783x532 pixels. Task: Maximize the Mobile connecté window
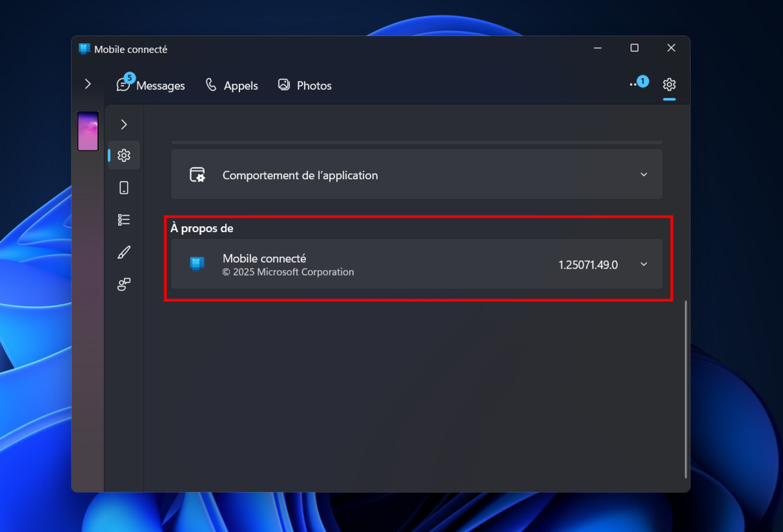(x=634, y=48)
